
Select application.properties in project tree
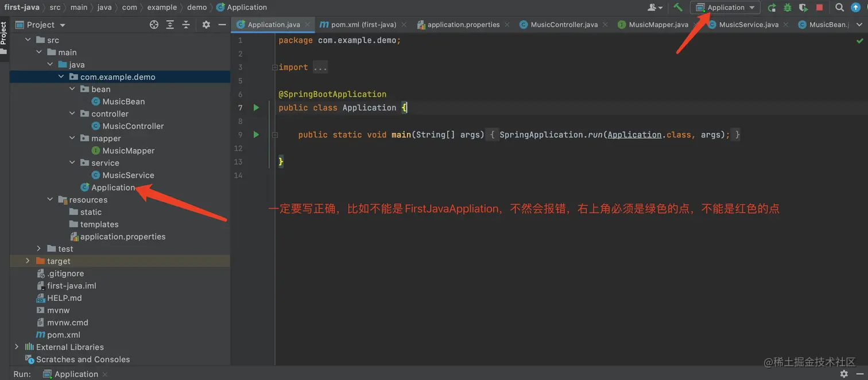[123, 236]
